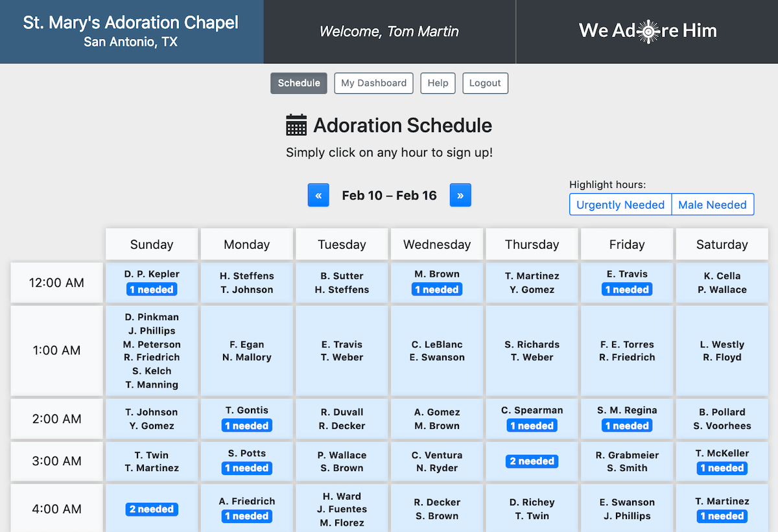Toggle Male Needed hour highlighting

(x=713, y=205)
